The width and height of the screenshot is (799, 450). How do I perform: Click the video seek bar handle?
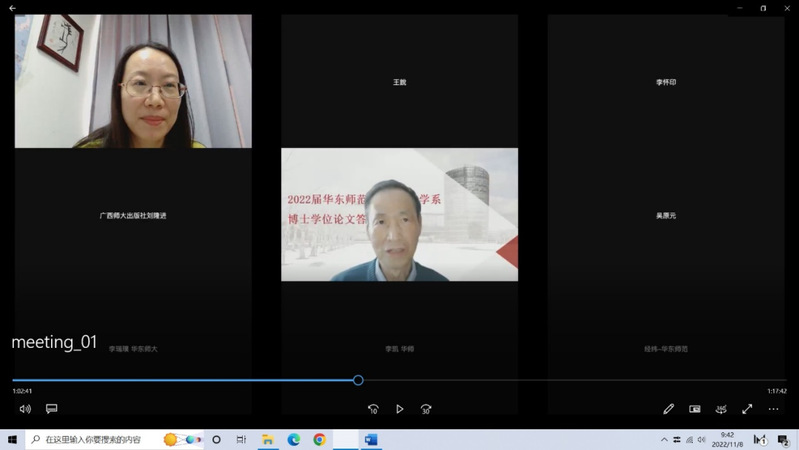pos(358,380)
